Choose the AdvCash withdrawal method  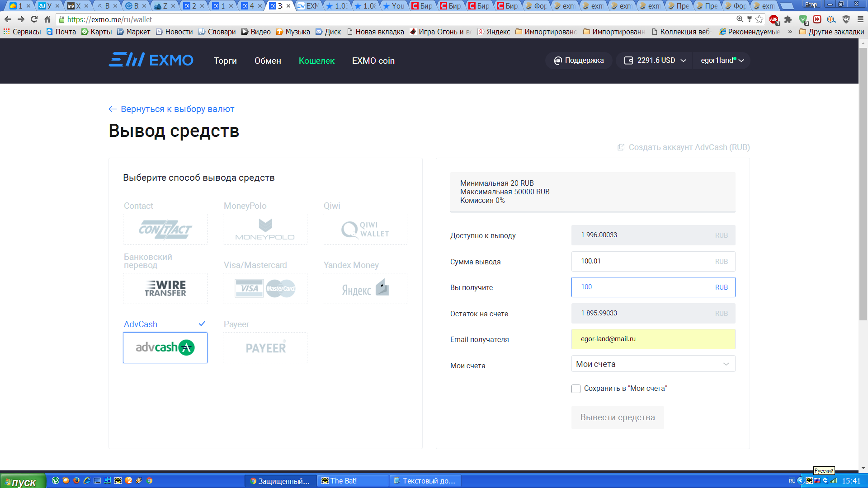tap(165, 347)
